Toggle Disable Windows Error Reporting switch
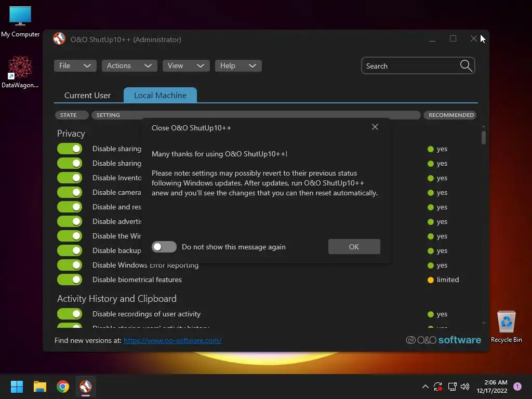 (x=70, y=265)
